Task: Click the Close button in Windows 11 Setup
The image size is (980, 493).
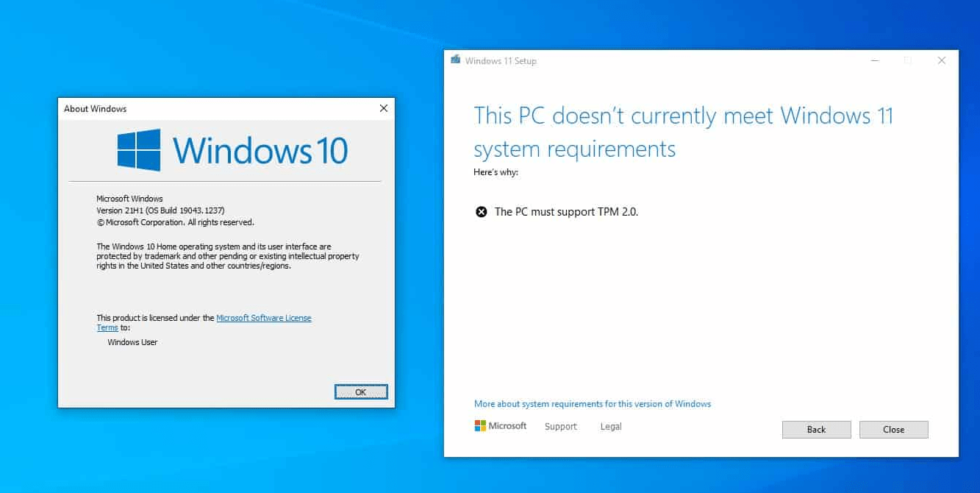Action: pos(893,430)
